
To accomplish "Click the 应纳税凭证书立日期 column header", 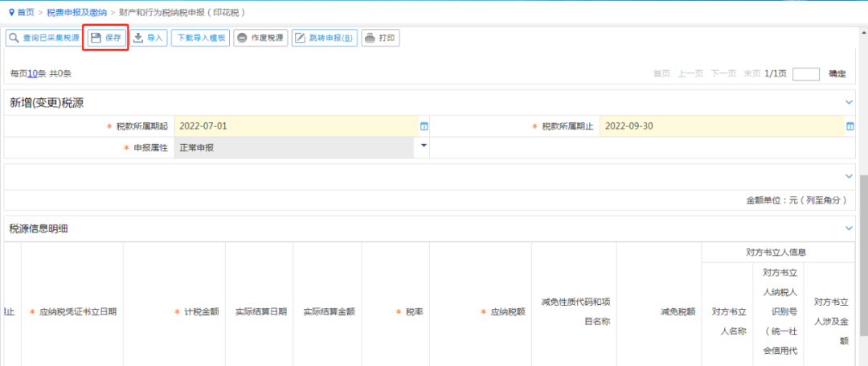I will coord(72,312).
